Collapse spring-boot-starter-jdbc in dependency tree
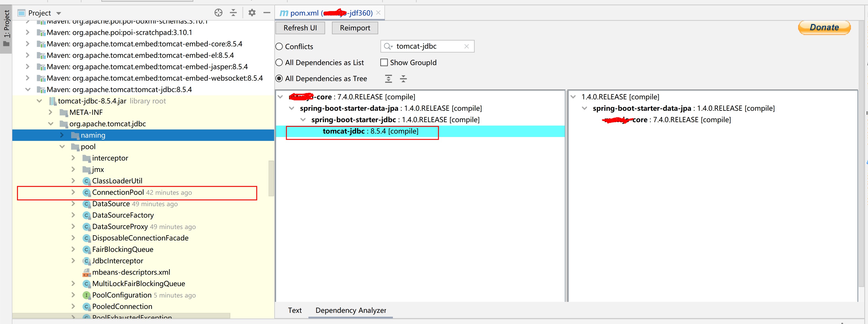This screenshot has width=868, height=324. 303,120
